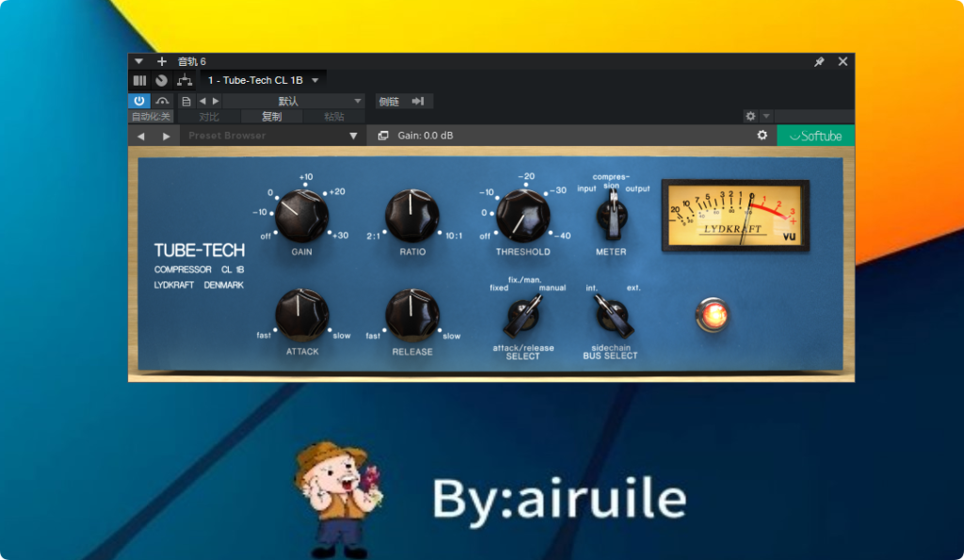The image size is (964, 560).
Task: Flip the METER selector switch
Action: pyautogui.click(x=612, y=216)
